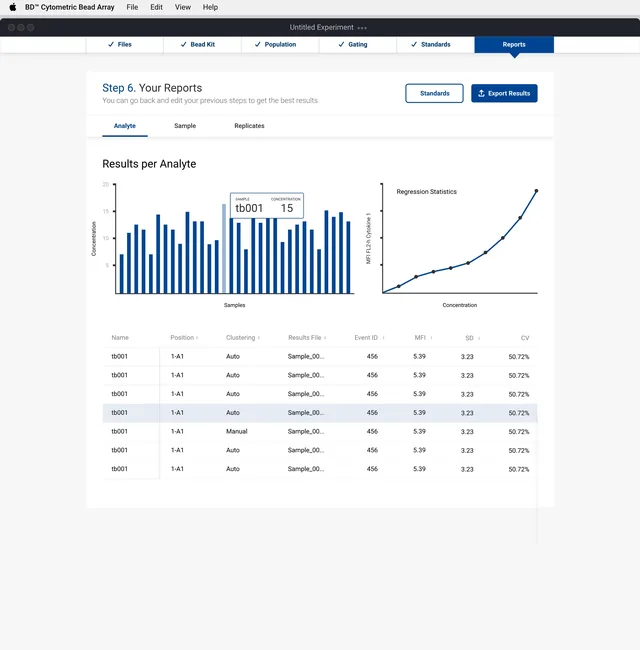
Task: Select the highlighted tb001 table row
Action: 320,413
